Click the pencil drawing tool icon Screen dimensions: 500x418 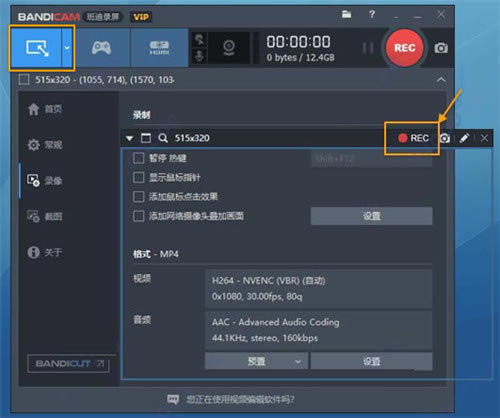(x=464, y=138)
